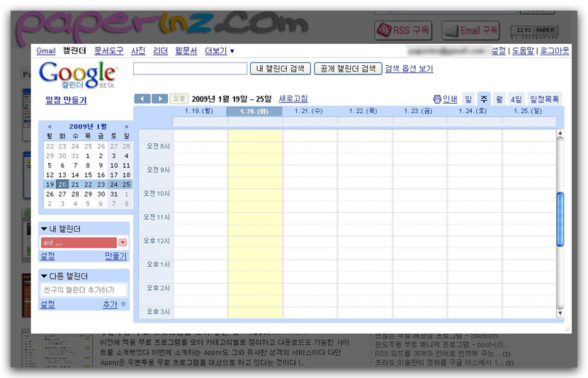Click 공개 캘린더 검색 button
588x378 pixels.
348,69
